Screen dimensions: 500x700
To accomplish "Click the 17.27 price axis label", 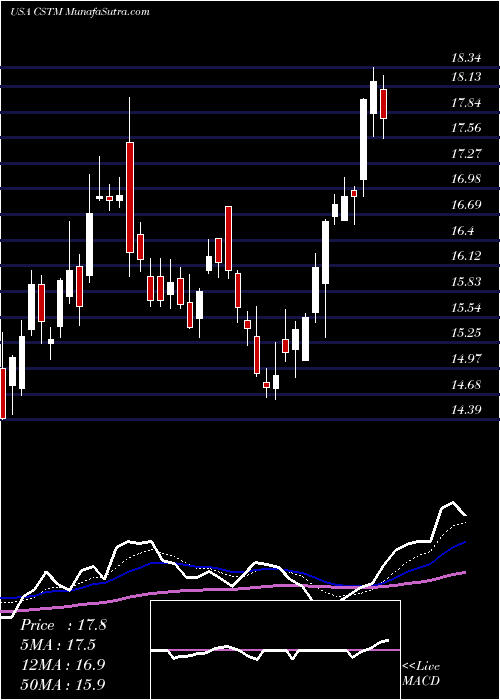I will point(466,154).
